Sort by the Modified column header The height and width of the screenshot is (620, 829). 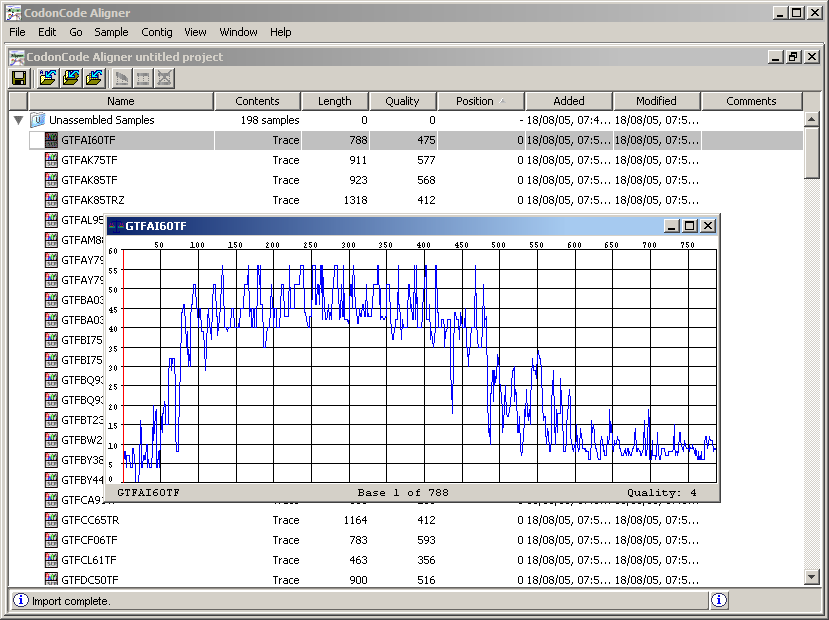[657, 101]
